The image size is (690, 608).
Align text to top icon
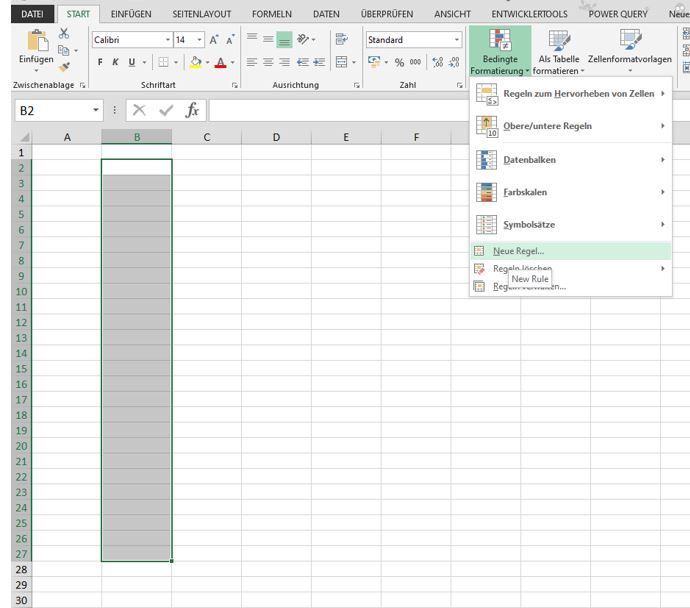tap(252, 39)
